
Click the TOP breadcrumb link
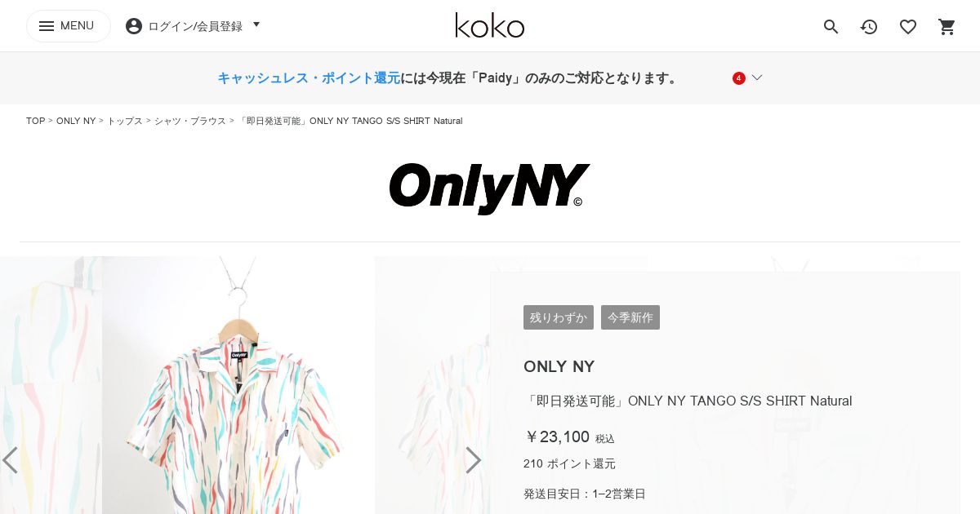[x=35, y=121]
